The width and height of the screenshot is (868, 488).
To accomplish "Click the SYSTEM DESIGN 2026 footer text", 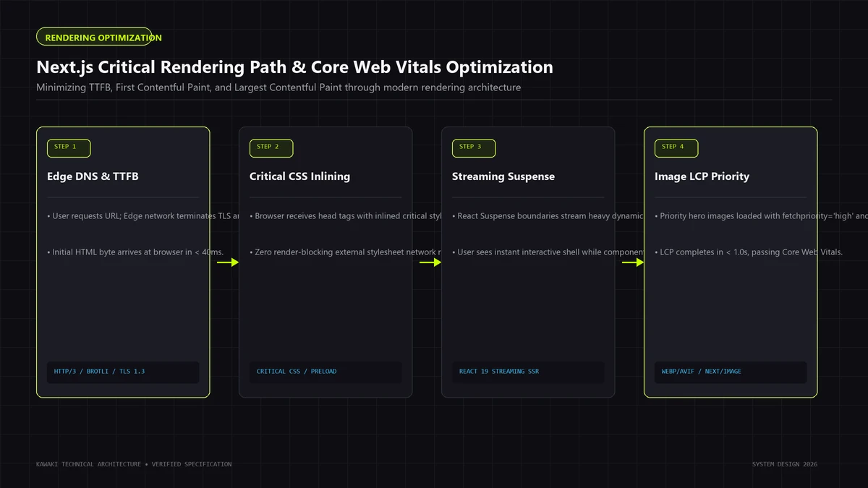I will coord(785,464).
